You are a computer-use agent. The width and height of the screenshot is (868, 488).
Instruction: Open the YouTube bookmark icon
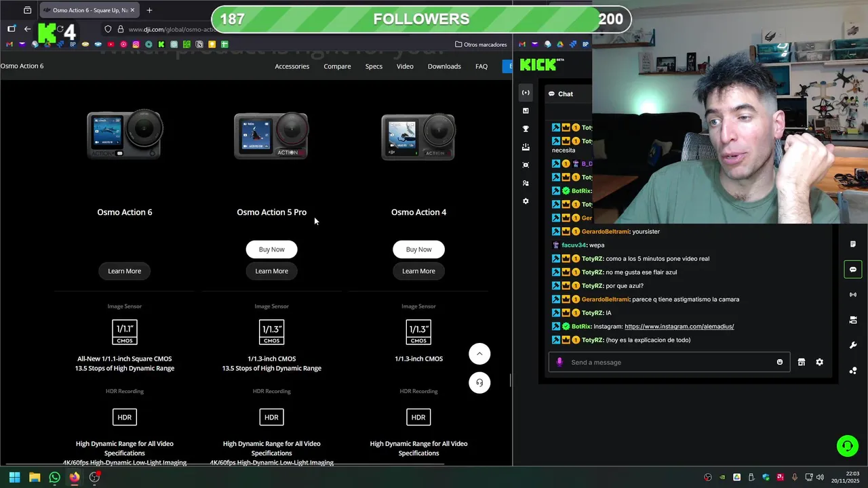tap(111, 44)
